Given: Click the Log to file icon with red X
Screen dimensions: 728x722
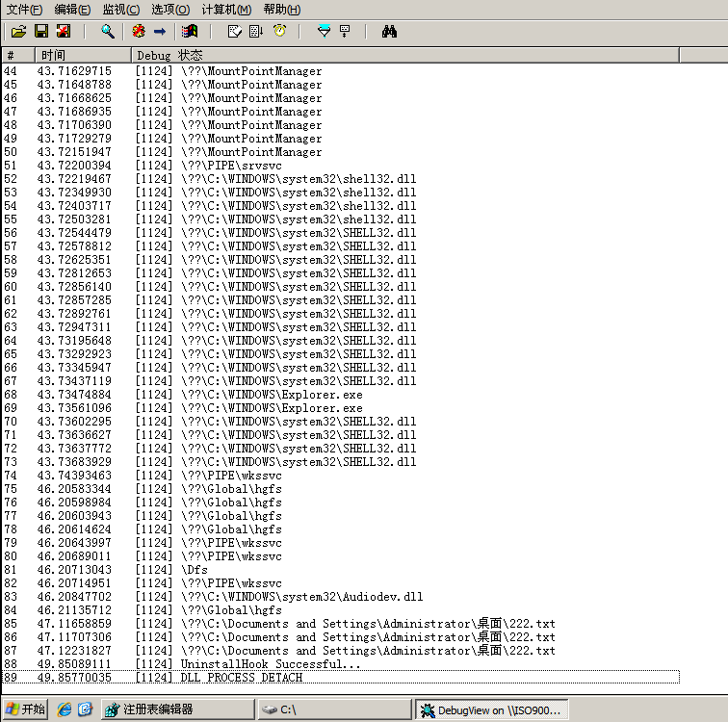Looking at the screenshot, I should [64, 32].
